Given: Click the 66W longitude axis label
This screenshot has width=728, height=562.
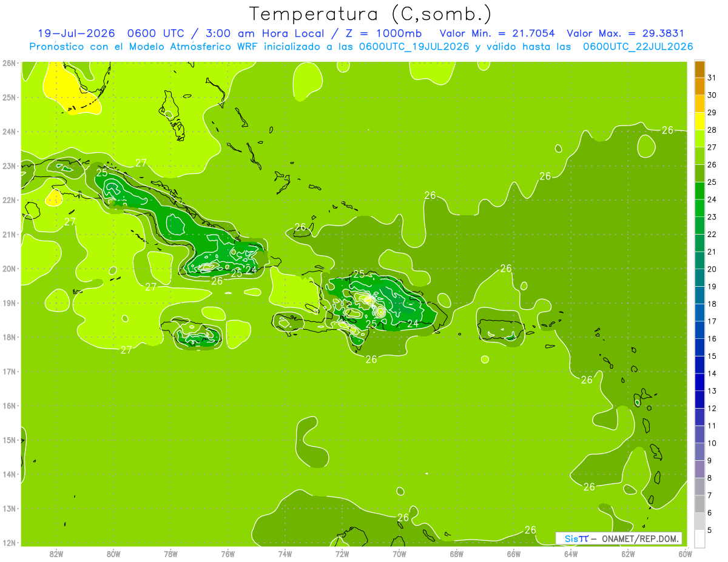Looking at the screenshot, I should (x=513, y=554).
